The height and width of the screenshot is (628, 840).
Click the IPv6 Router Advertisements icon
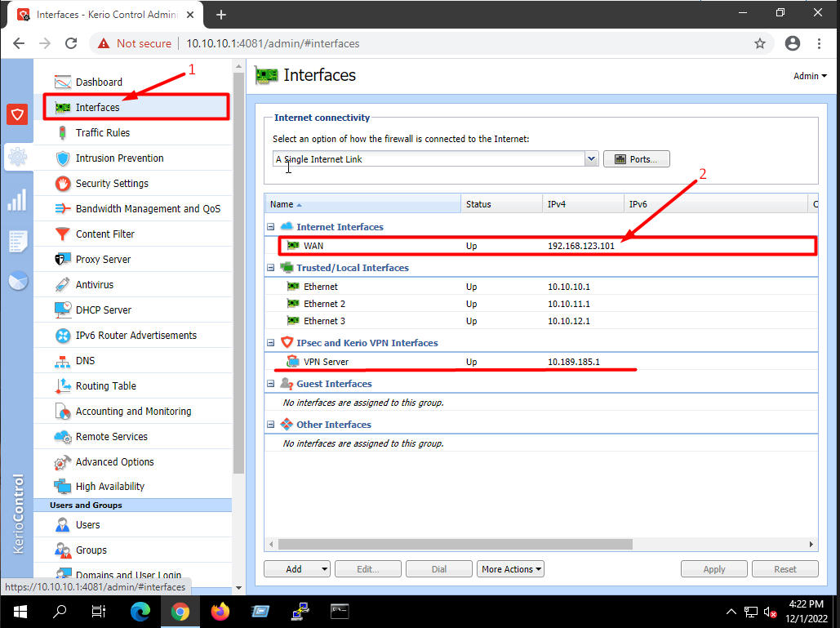[x=63, y=336]
